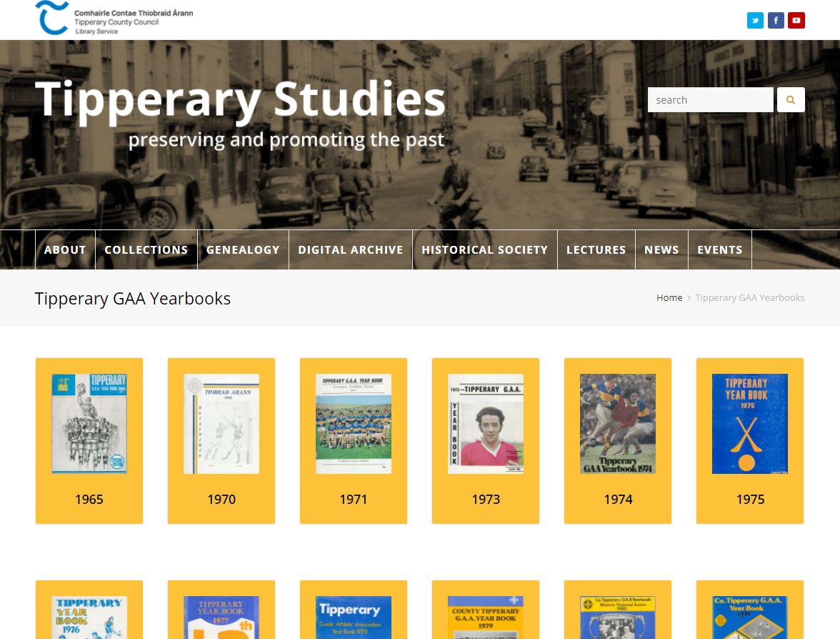840x639 pixels.
Task: Click into the search text field
Action: coord(710,100)
